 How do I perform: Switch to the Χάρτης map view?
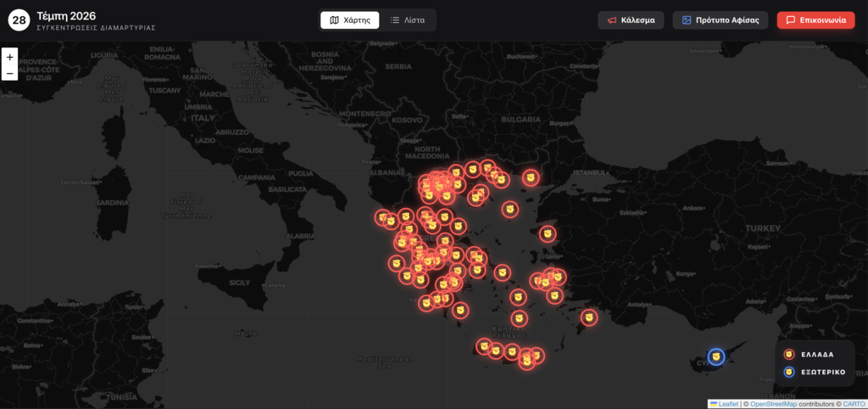point(350,20)
